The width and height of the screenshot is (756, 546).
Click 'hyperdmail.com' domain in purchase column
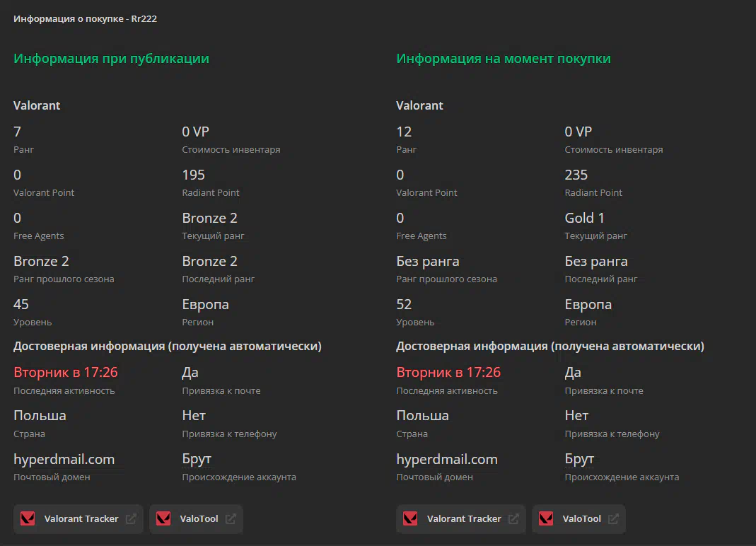(x=447, y=459)
